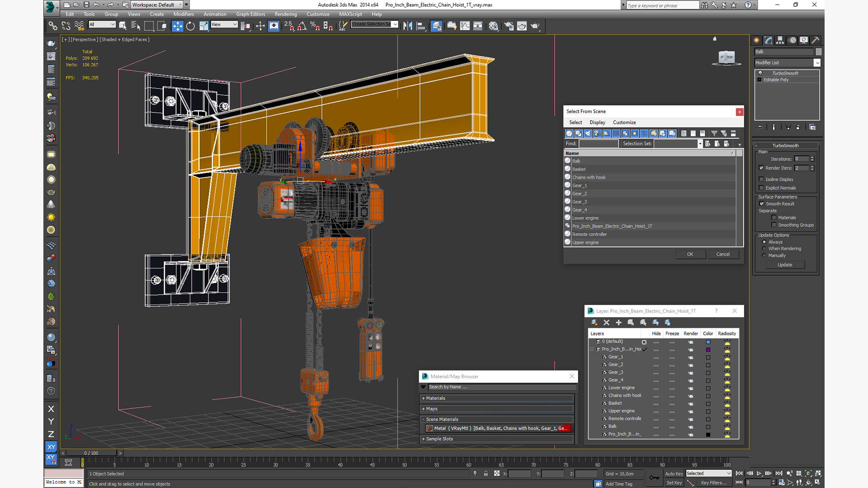
Task: Click Cancel in Select From Scene
Action: pyautogui.click(x=723, y=254)
